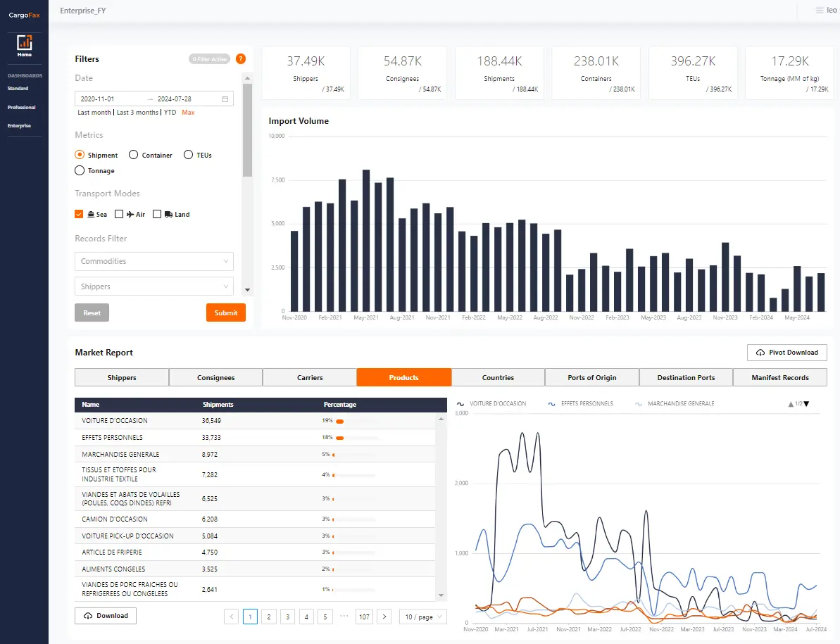Click the cloud icon on Pivot Download

pos(760,352)
